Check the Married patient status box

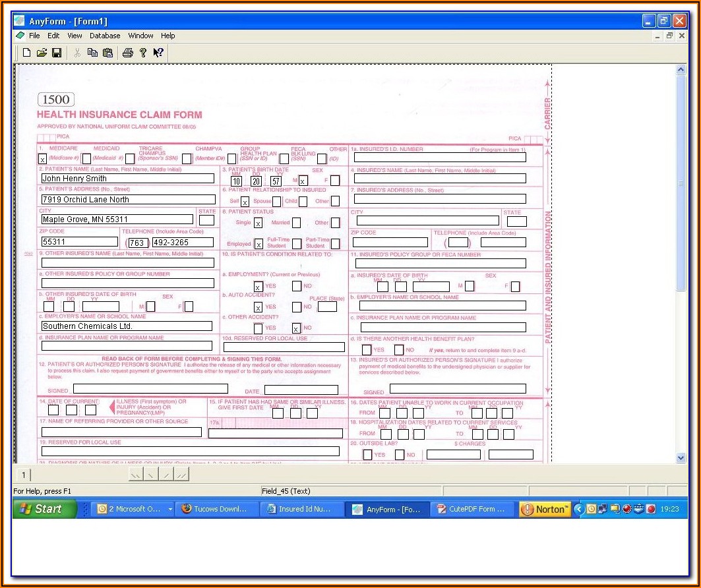click(296, 223)
